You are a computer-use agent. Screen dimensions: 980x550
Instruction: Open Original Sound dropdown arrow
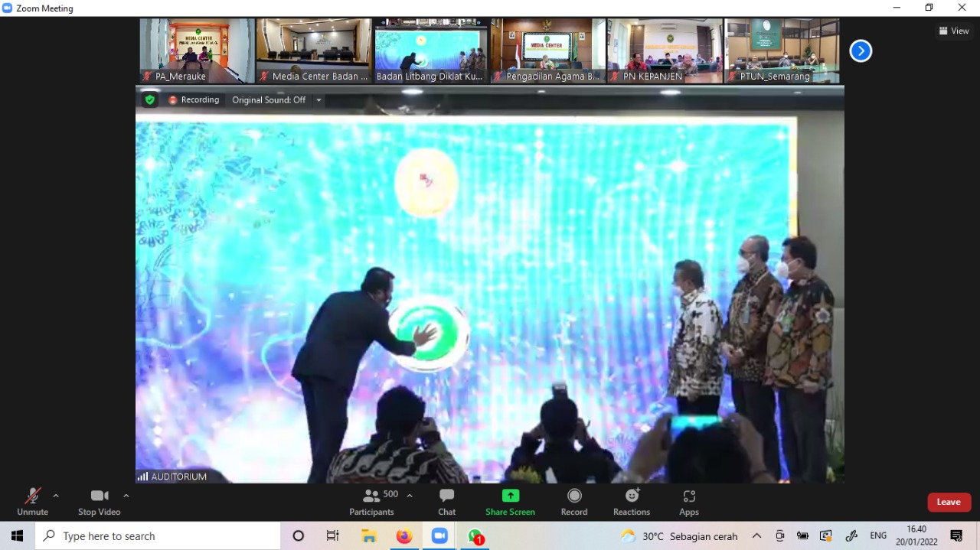(318, 100)
